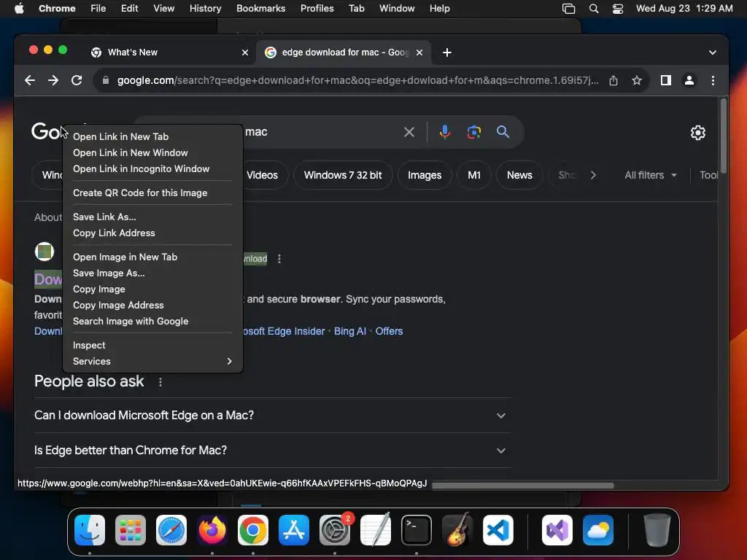Viewport: 747px width, 560px height.
Task: Go forward with the forward arrow
Action: [x=53, y=80]
